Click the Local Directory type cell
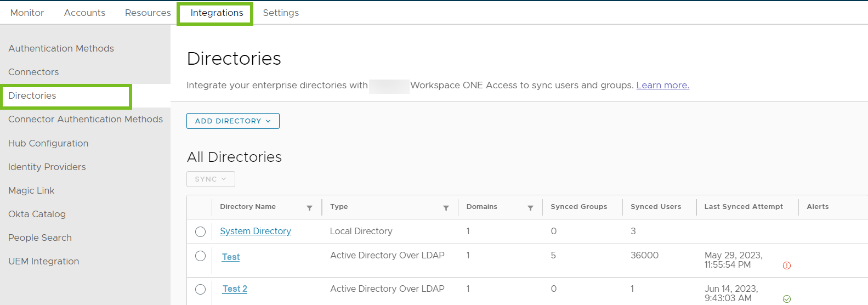Screen dimensions: 868x305 coord(361,231)
